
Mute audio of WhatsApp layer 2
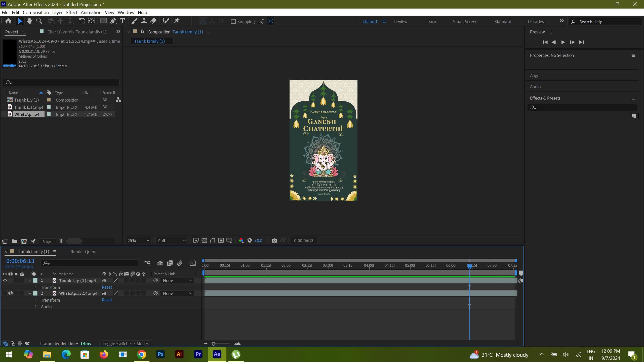click(11, 293)
